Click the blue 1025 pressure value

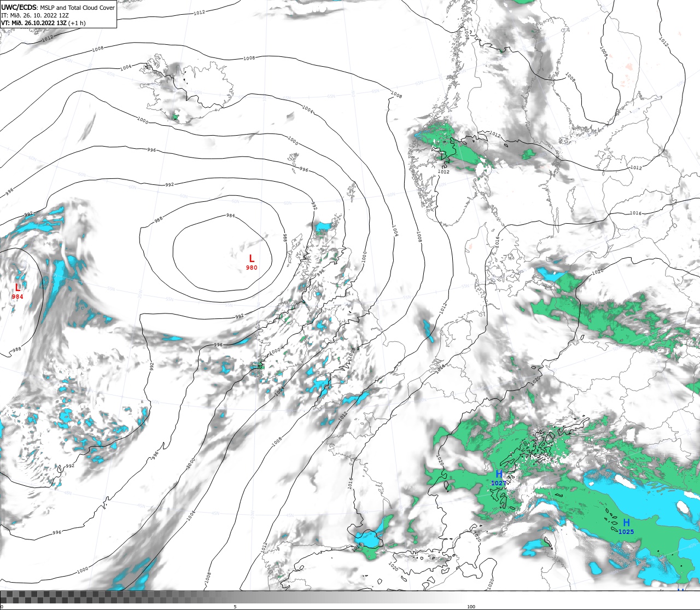[626, 532]
